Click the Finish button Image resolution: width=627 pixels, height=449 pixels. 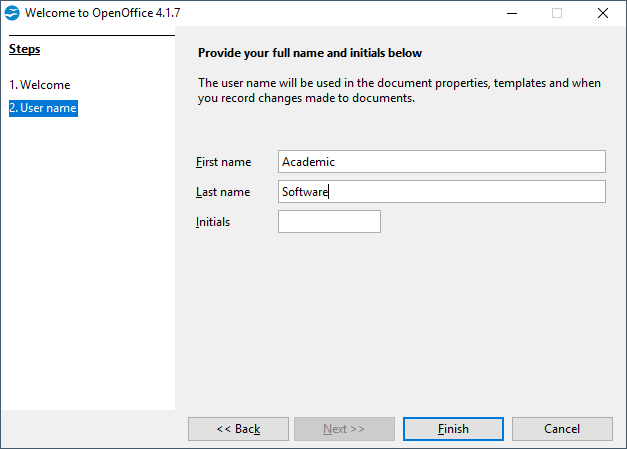453,429
